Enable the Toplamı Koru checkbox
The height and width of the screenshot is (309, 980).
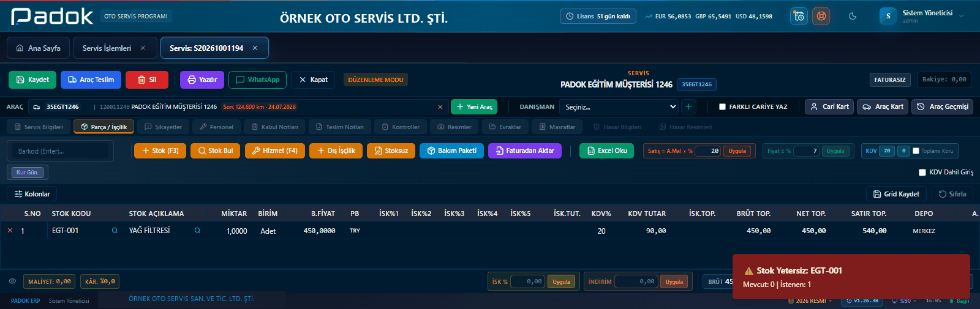point(916,151)
